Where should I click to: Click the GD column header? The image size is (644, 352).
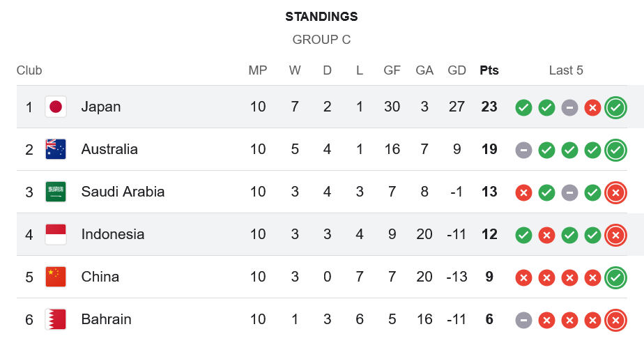pos(457,70)
